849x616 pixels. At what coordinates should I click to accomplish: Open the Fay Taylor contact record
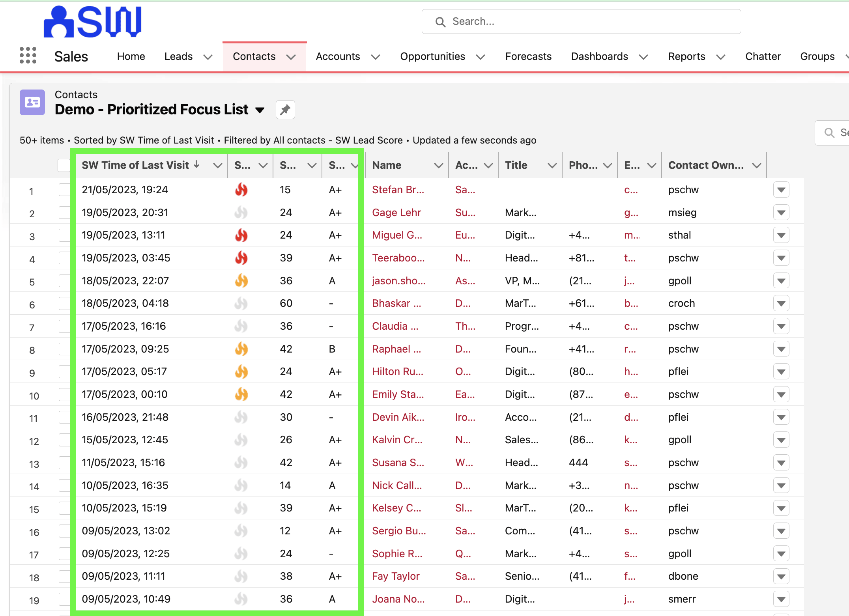click(x=396, y=576)
